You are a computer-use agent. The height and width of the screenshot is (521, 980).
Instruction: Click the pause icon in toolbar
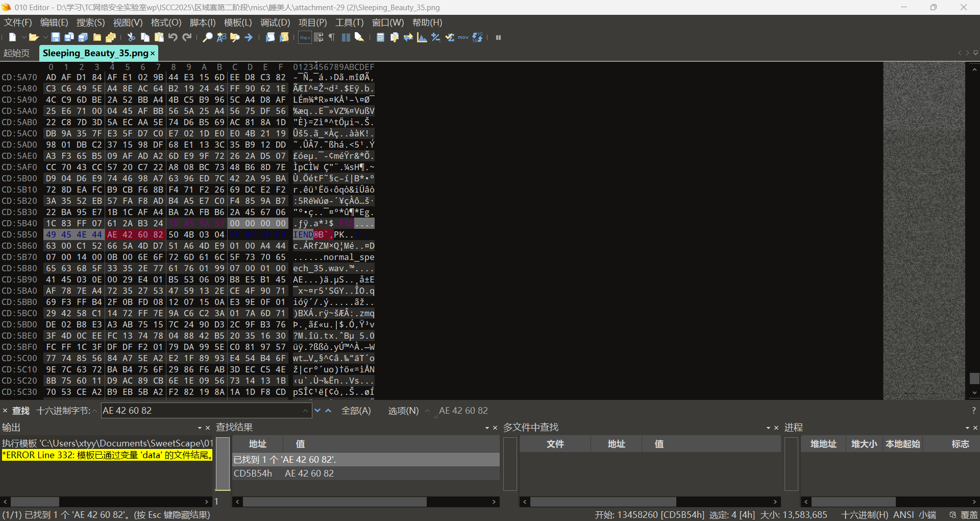[498, 37]
